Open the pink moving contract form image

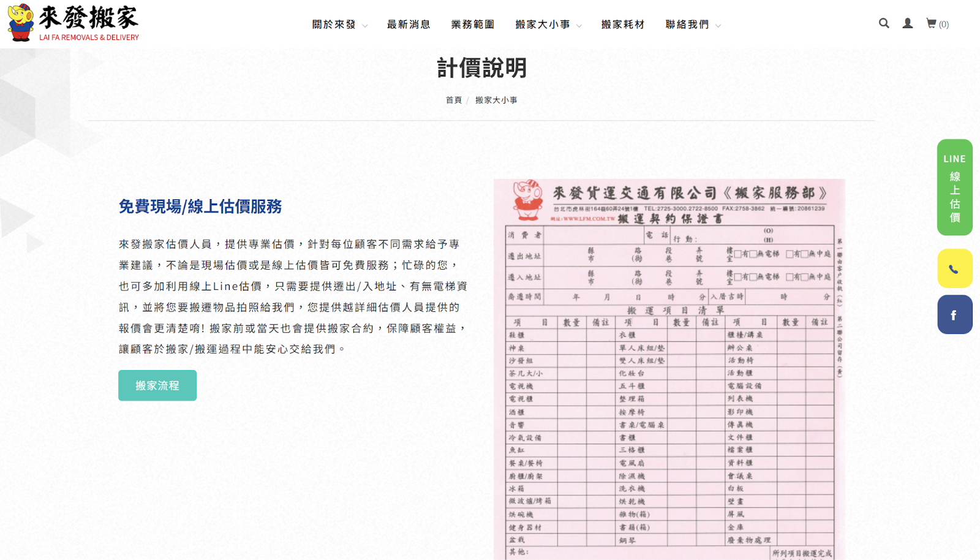(x=669, y=369)
